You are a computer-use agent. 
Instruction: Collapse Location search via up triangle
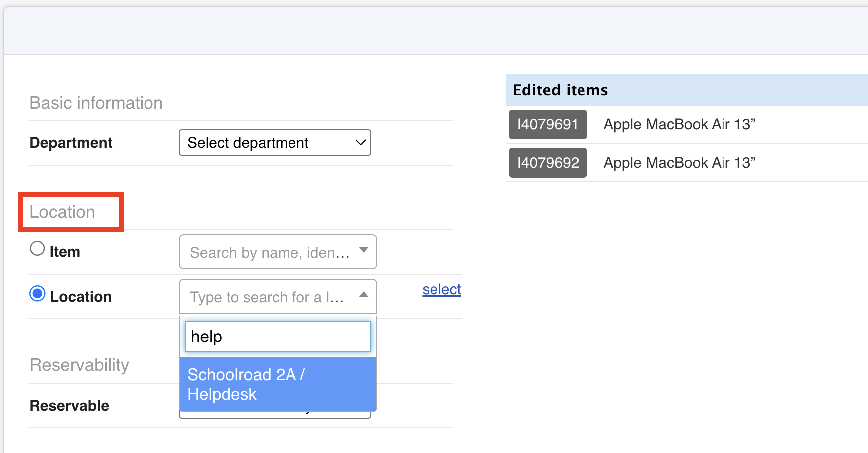(x=364, y=295)
